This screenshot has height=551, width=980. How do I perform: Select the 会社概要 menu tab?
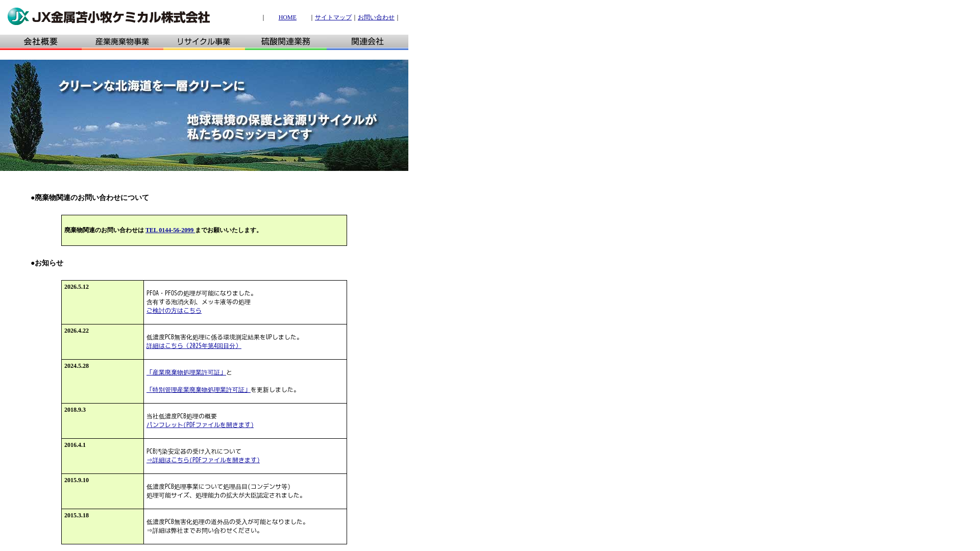point(41,42)
